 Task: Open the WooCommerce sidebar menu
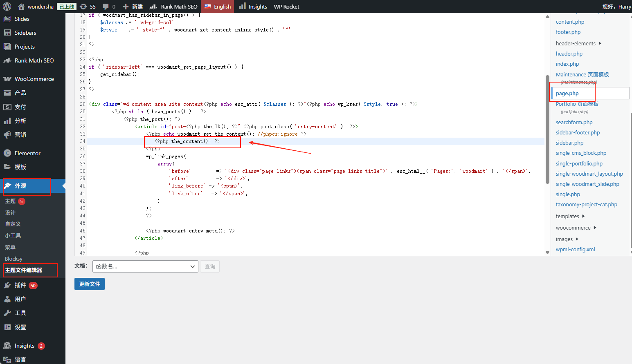[34, 79]
